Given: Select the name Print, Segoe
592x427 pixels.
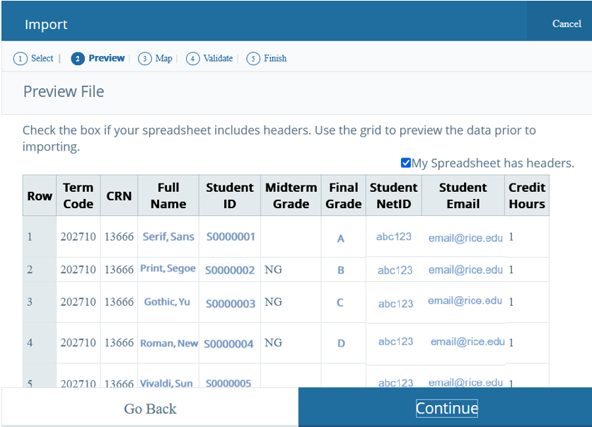Looking at the screenshot, I should click(x=168, y=268).
